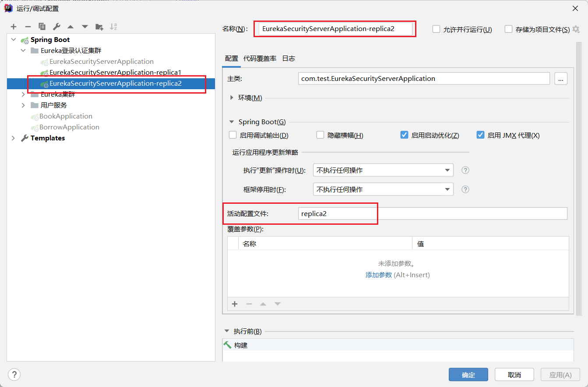Screen dimensions: 588x387
Task: Move override parameter down
Action: [x=277, y=304]
